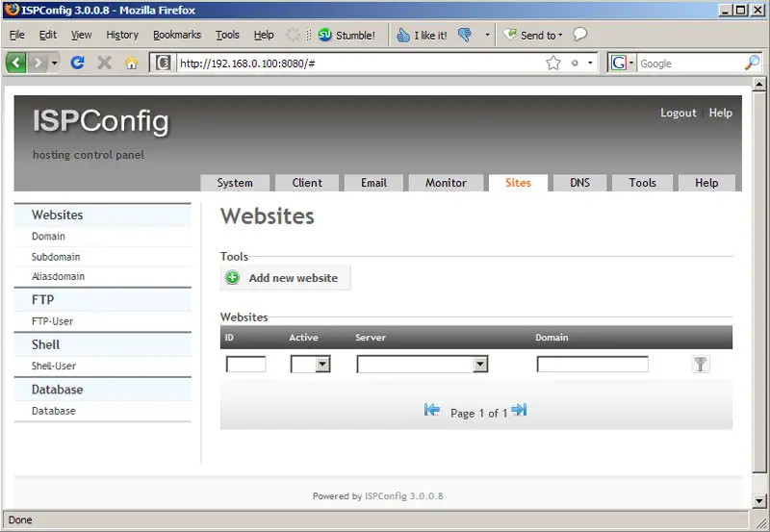Open Shell-User in the sidebar

[54, 367]
